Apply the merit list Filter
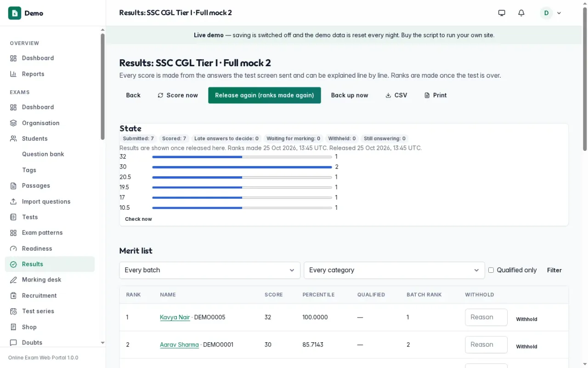Image resolution: width=588 pixels, height=368 pixels. pos(554,270)
